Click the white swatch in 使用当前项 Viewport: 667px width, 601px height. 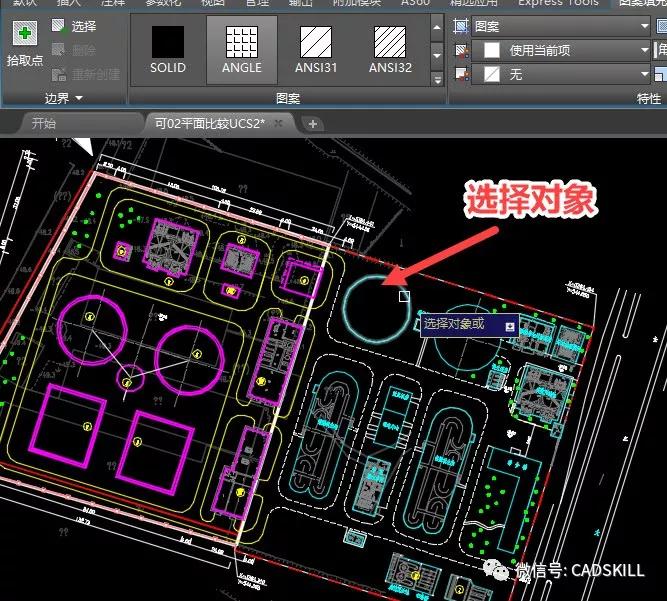pyautogui.click(x=492, y=51)
